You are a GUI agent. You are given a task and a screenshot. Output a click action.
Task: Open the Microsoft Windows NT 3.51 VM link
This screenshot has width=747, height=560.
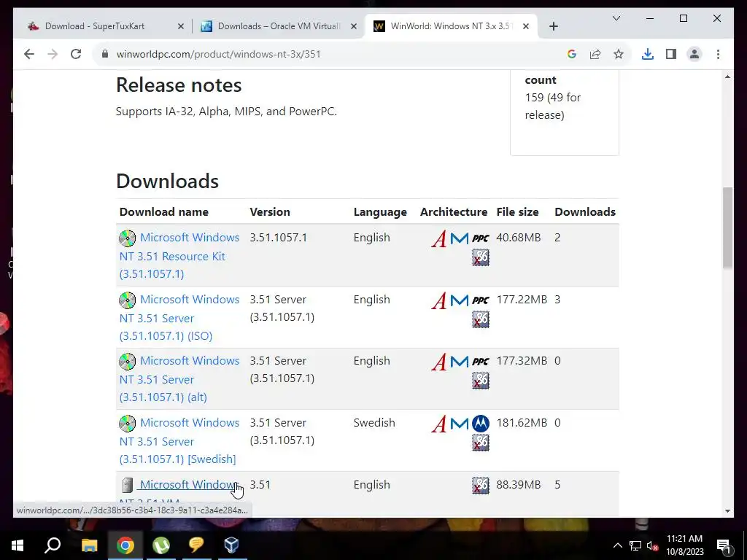pyautogui.click(x=187, y=485)
